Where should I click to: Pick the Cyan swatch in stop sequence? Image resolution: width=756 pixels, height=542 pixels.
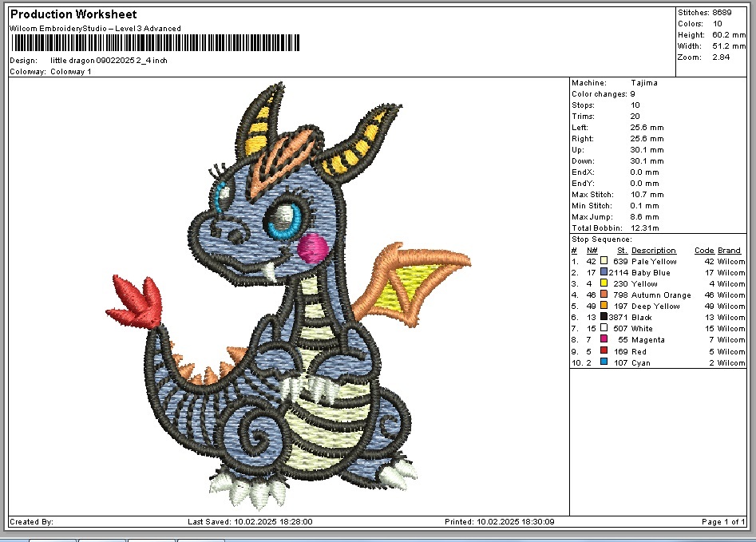(x=604, y=363)
